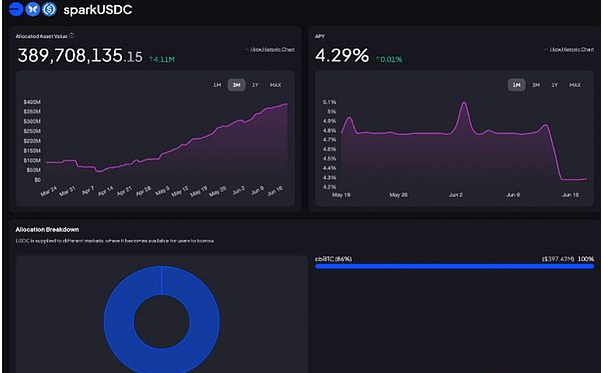Click the info icon beside Allocated Asset Value

click(x=72, y=36)
